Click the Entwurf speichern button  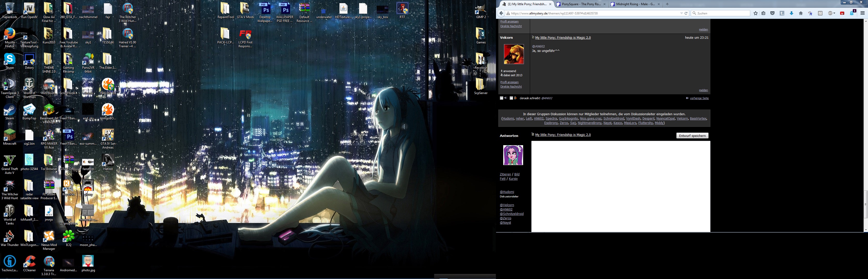coord(692,135)
